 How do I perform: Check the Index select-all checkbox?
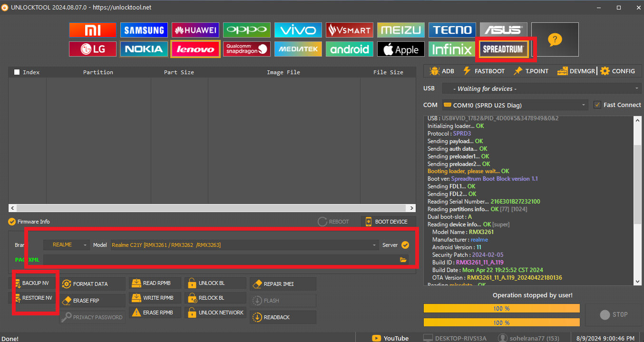17,72
